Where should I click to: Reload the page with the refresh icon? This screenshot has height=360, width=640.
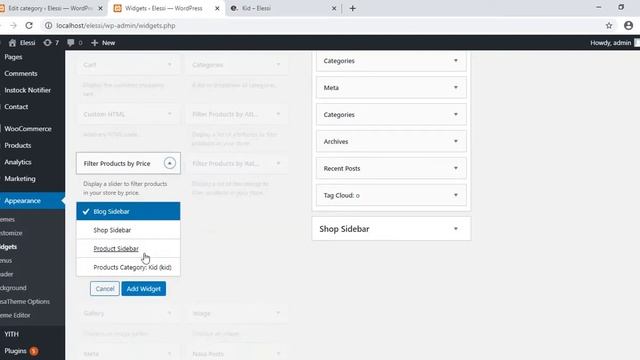[29, 25]
